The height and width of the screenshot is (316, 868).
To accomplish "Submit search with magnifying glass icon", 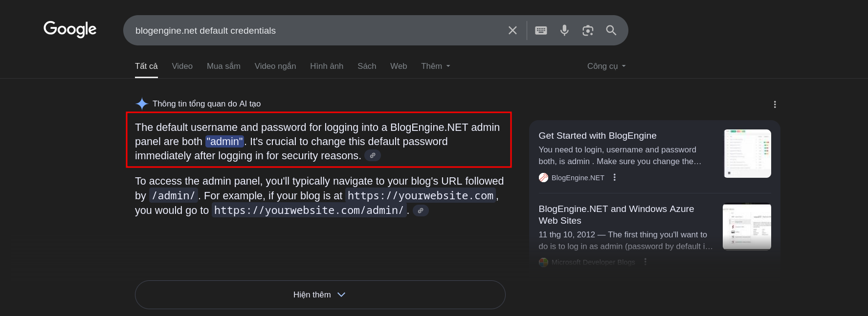I will coord(611,30).
